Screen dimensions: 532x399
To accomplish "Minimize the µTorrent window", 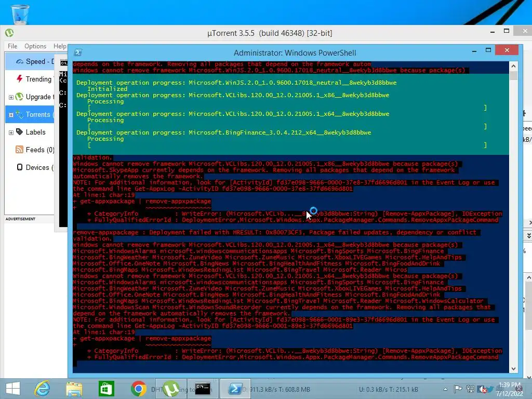I will coord(493,32).
